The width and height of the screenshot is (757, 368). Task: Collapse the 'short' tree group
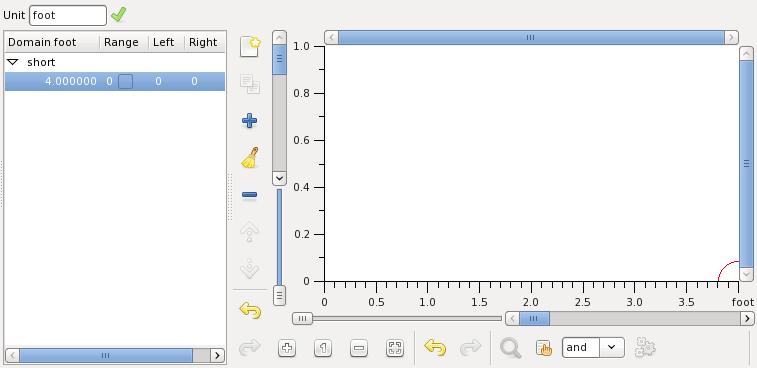tap(13, 62)
